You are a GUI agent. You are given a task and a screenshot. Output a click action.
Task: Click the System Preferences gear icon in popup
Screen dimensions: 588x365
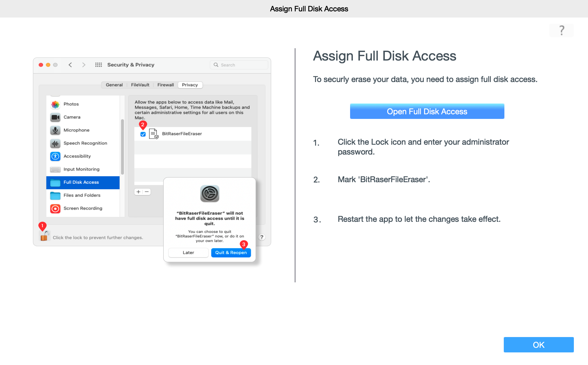tap(210, 194)
